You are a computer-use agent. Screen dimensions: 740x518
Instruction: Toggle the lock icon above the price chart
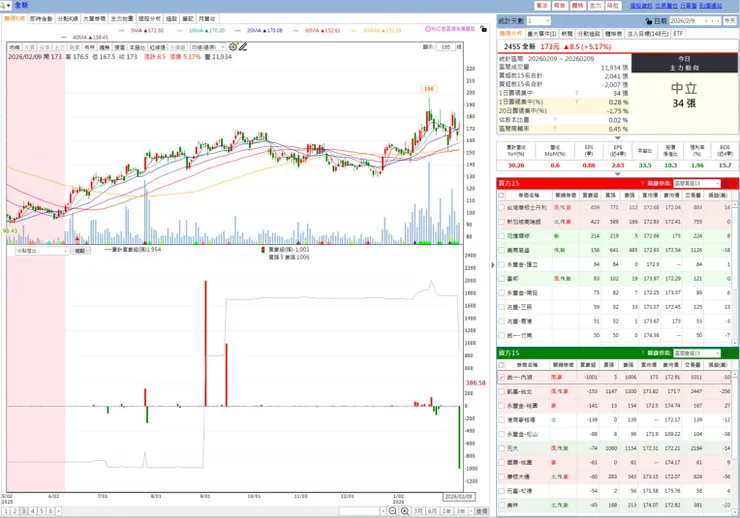(483, 29)
